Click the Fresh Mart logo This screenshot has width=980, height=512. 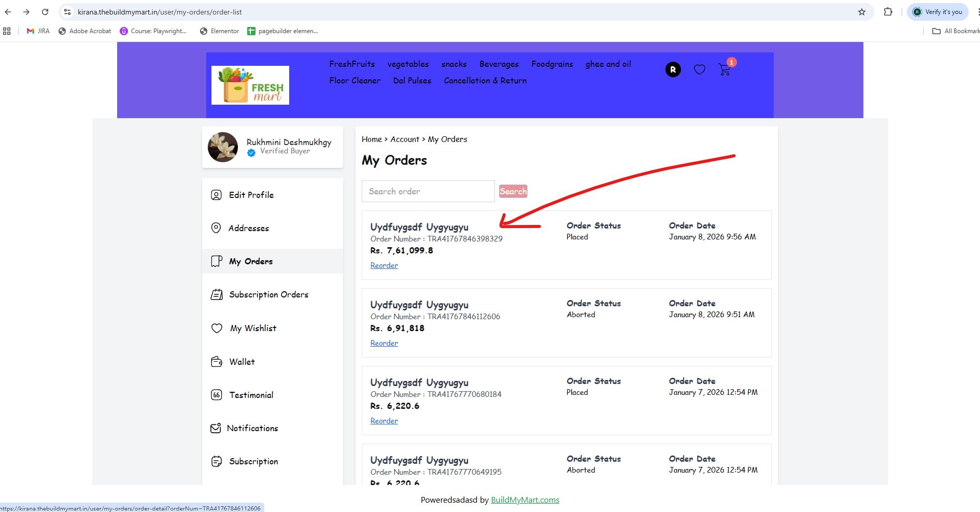(250, 85)
